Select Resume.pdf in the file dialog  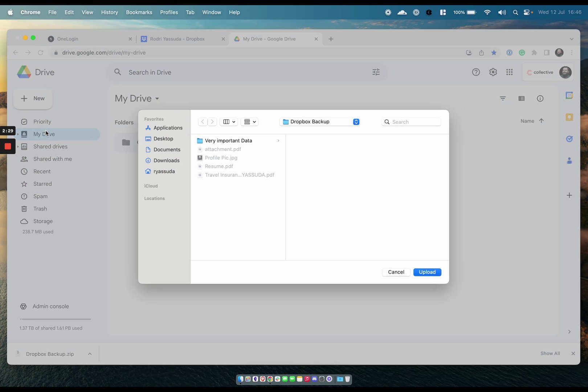tap(219, 166)
